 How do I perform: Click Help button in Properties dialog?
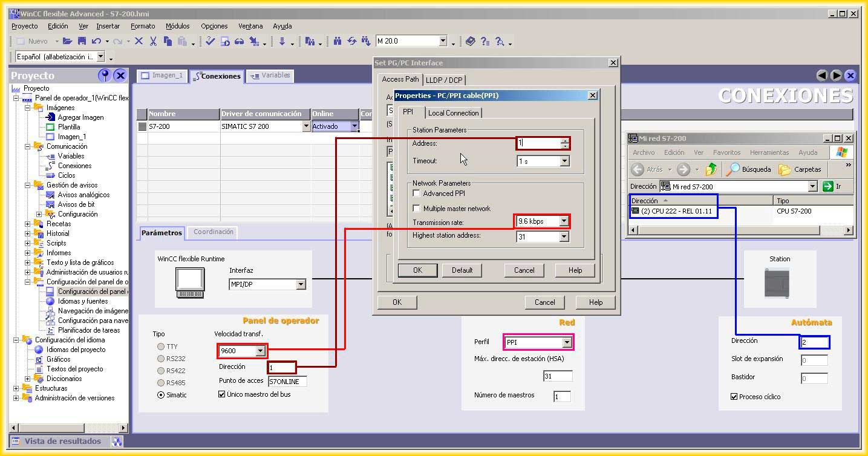click(575, 270)
